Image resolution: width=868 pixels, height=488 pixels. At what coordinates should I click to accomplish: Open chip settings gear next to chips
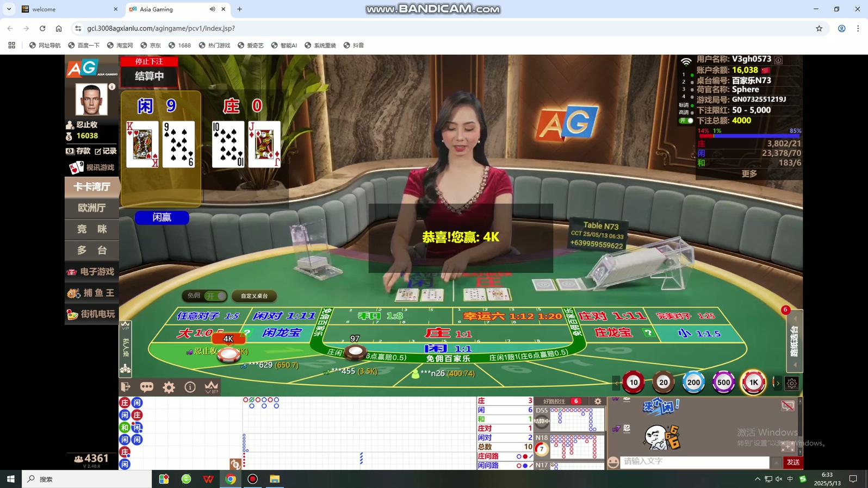pyautogui.click(x=792, y=383)
